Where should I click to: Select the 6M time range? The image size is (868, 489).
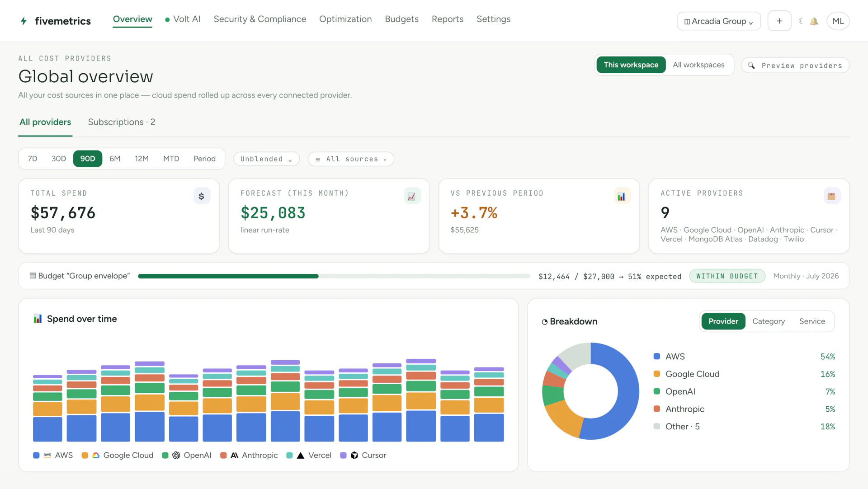[115, 159]
